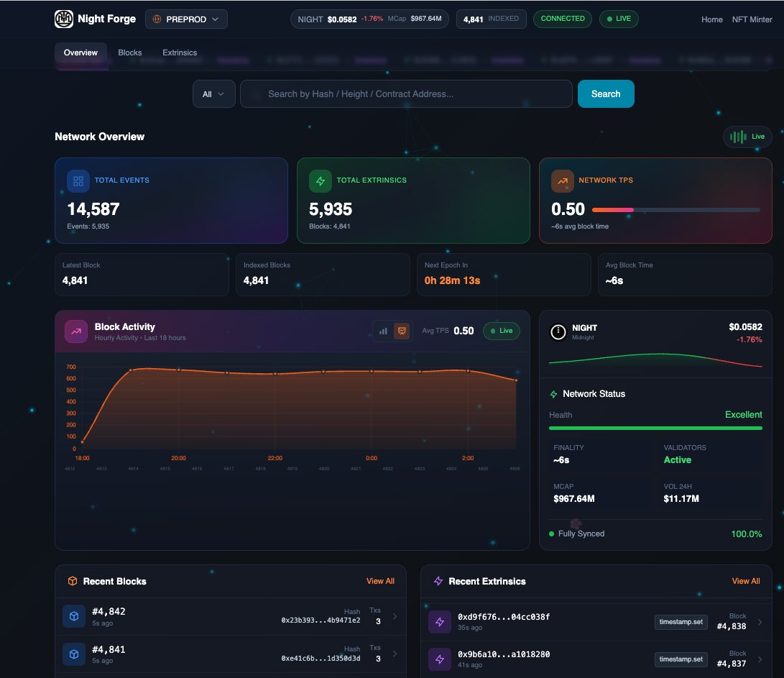Click the Live badge in Block Activity
The image size is (784, 678).
502,331
